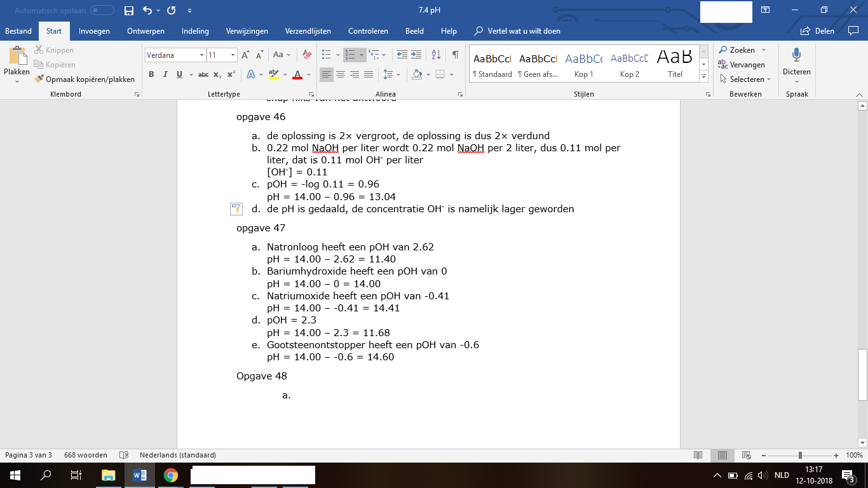Viewport: 868px width, 488px height.
Task: Click Kopiëren copy command
Action: pos(55,65)
